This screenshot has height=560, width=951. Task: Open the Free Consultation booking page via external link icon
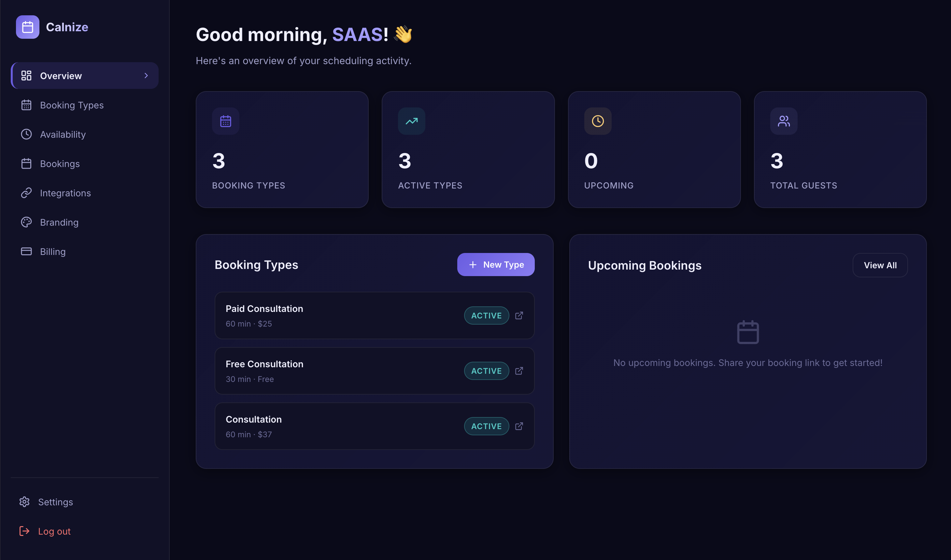(x=519, y=371)
